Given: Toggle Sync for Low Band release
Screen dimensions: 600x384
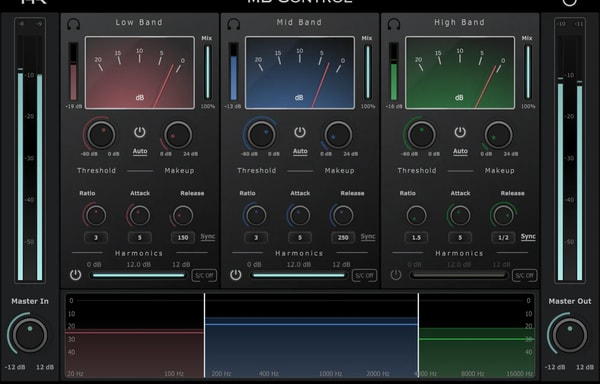Looking at the screenshot, I should pos(208,237).
